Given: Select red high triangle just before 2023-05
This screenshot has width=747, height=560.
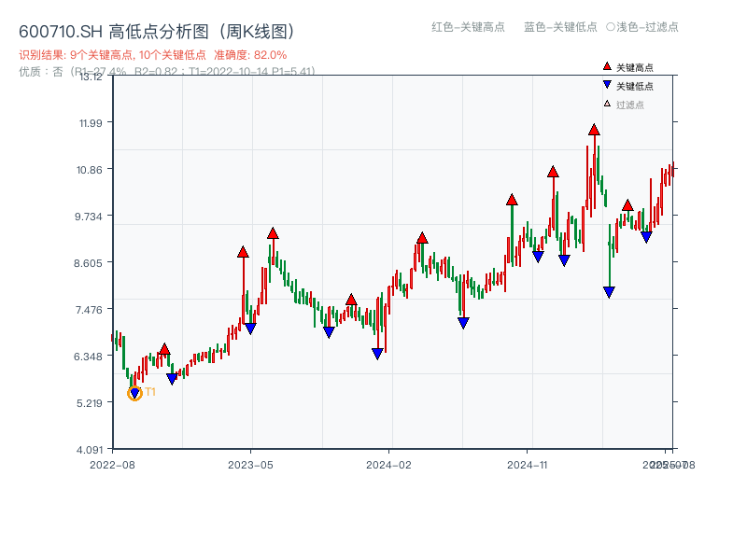Looking at the screenshot, I should (243, 252).
